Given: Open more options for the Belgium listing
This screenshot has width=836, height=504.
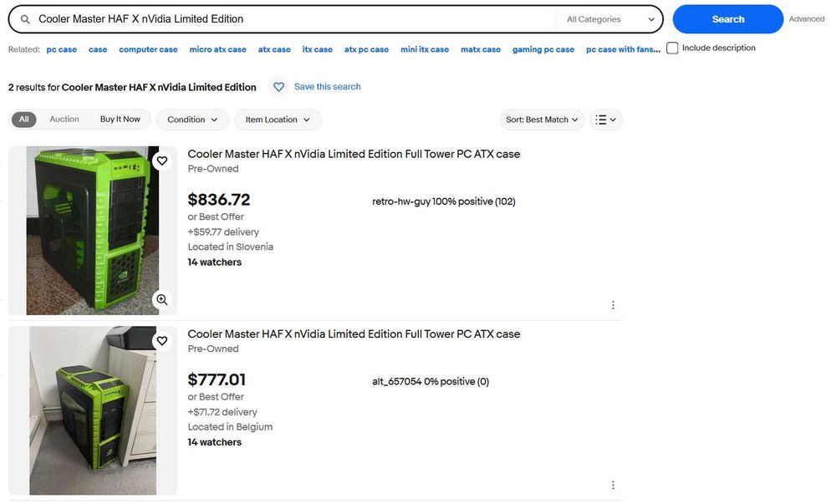Looking at the screenshot, I should [613, 485].
